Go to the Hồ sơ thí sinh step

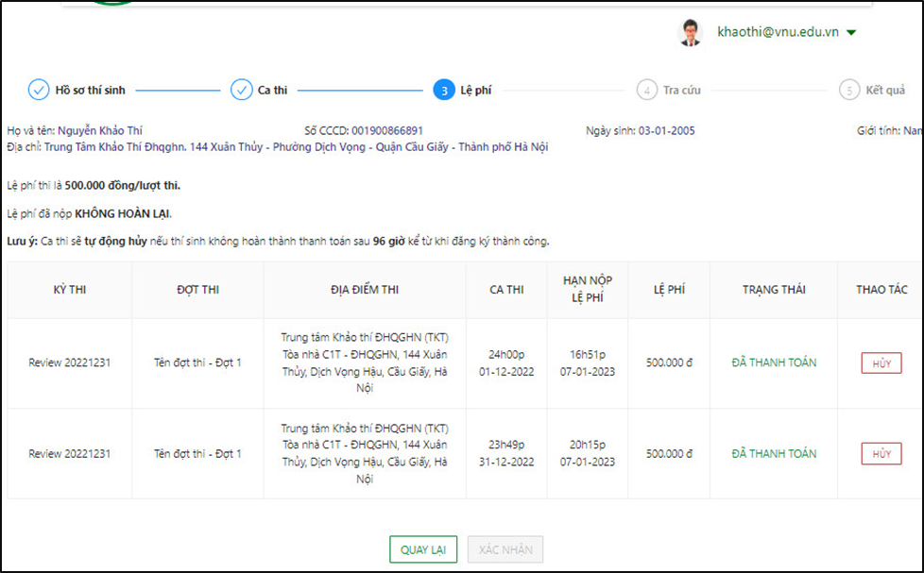point(90,91)
